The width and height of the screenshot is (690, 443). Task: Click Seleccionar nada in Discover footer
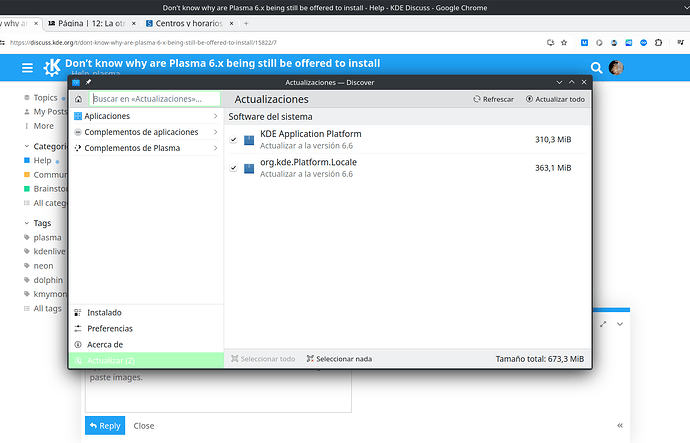(339, 359)
